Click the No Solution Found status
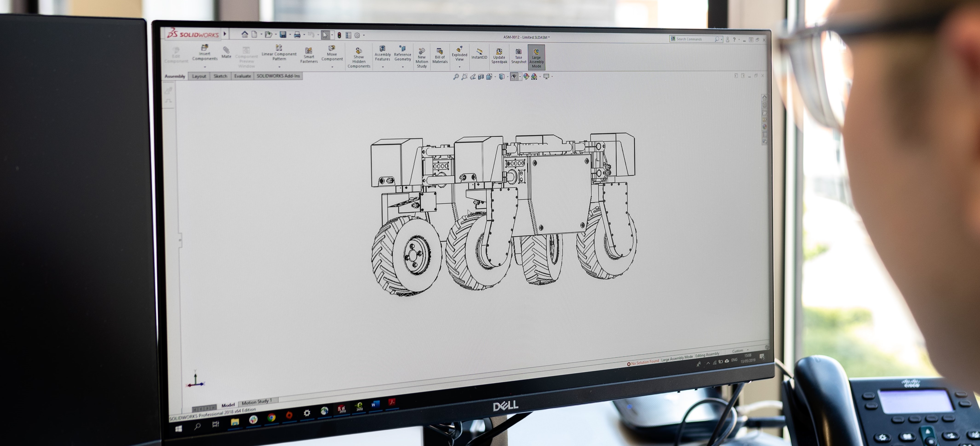Viewport: 980px width, 446px height. point(643,362)
